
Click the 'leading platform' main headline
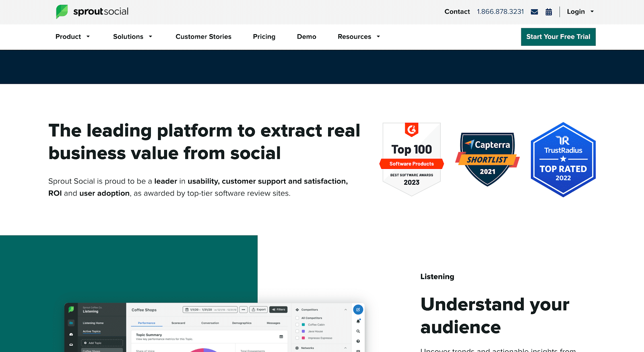[x=204, y=142]
